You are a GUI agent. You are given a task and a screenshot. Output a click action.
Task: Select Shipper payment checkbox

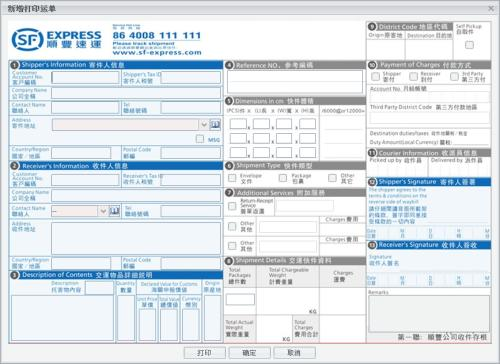(376, 77)
